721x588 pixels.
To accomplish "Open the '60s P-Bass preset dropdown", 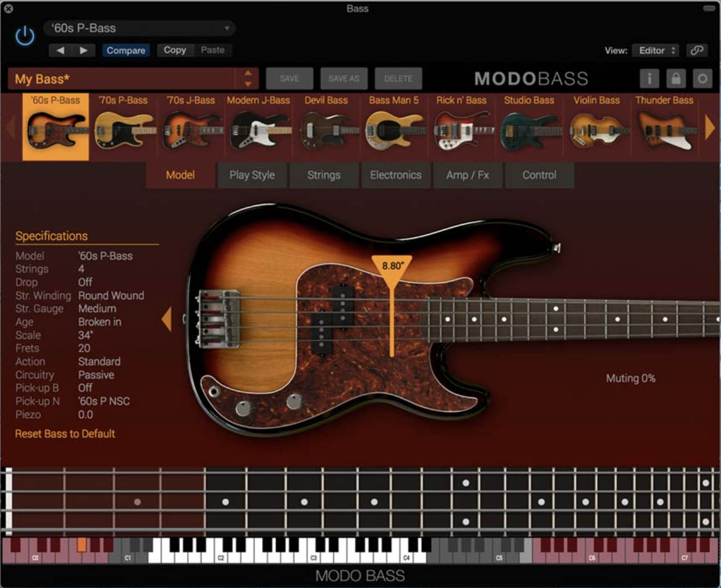I will coord(139,28).
